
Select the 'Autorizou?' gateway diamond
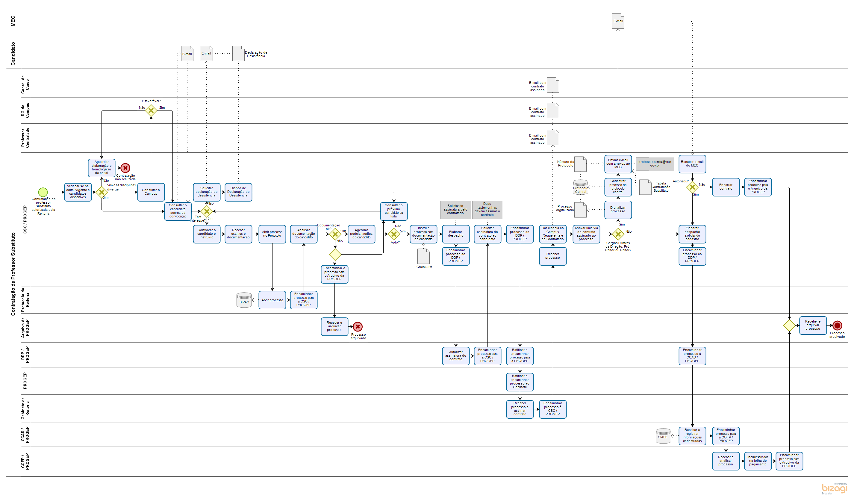692,187
